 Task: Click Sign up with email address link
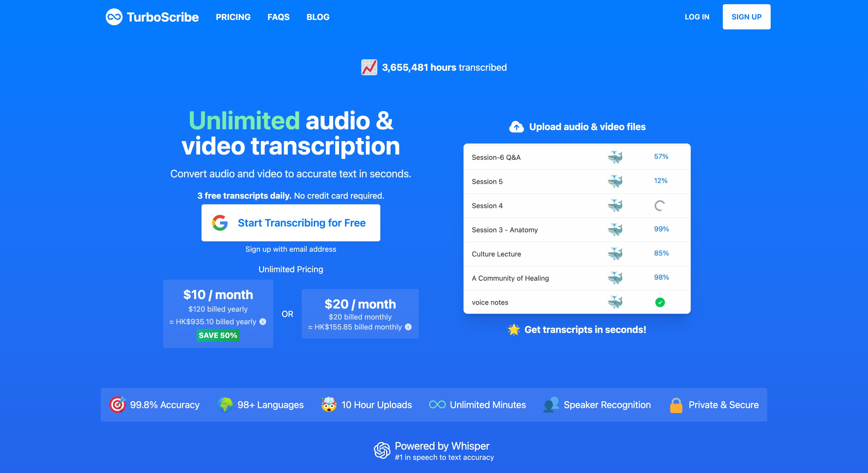(290, 249)
